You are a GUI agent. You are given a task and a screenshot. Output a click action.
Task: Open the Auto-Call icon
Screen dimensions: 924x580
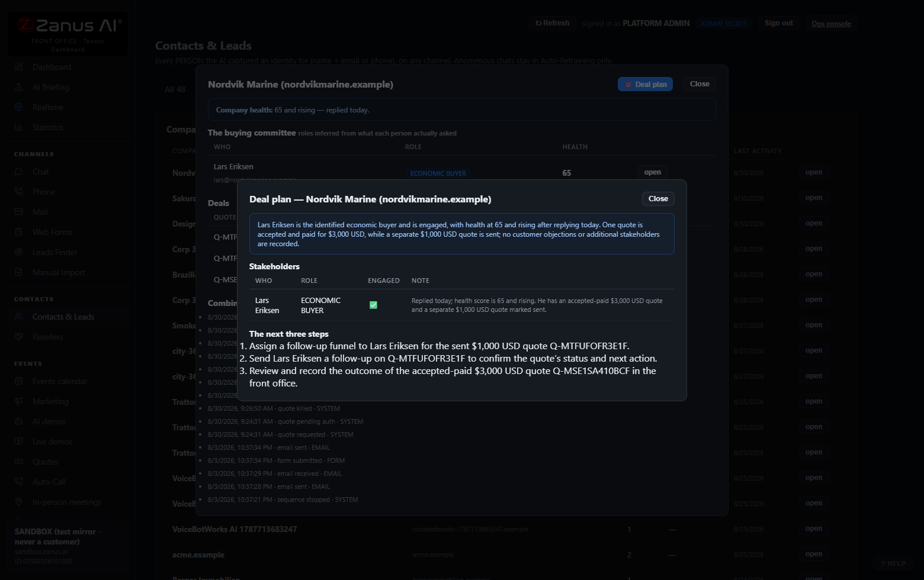(19, 482)
